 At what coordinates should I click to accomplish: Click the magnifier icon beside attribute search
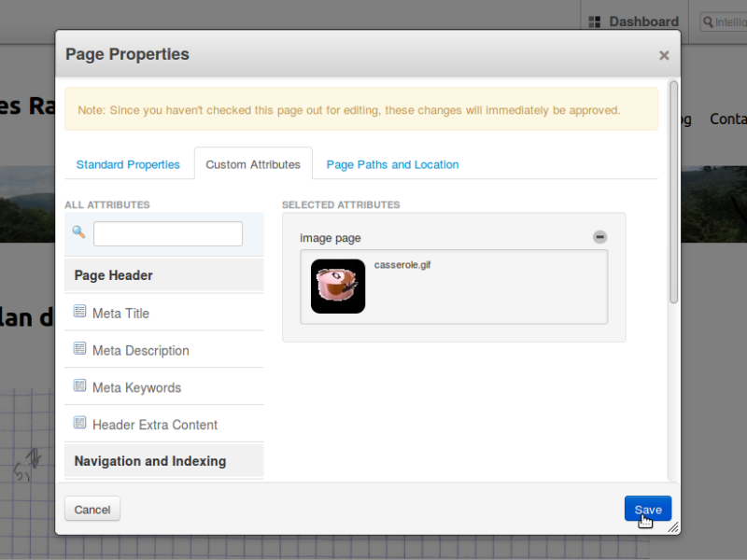tap(78, 232)
